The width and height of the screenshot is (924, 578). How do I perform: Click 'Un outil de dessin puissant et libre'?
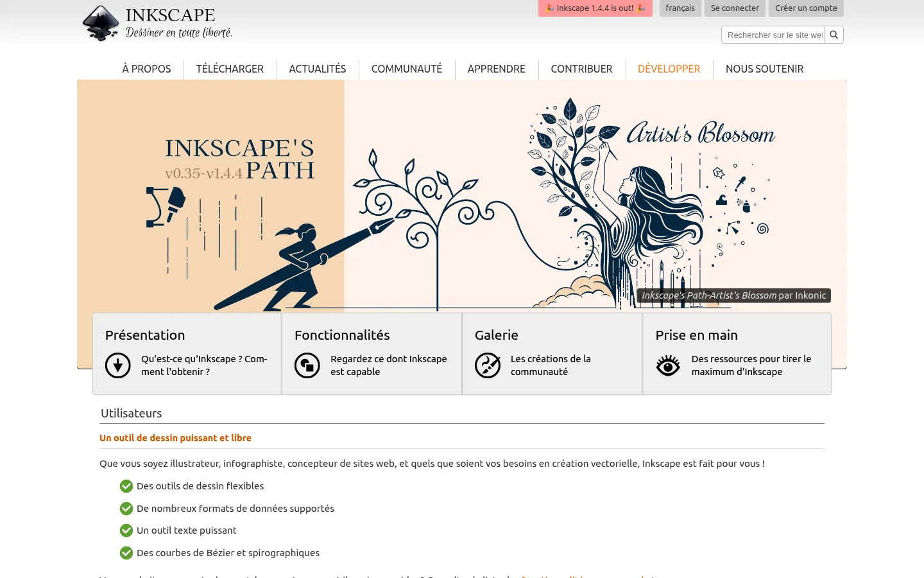click(175, 438)
